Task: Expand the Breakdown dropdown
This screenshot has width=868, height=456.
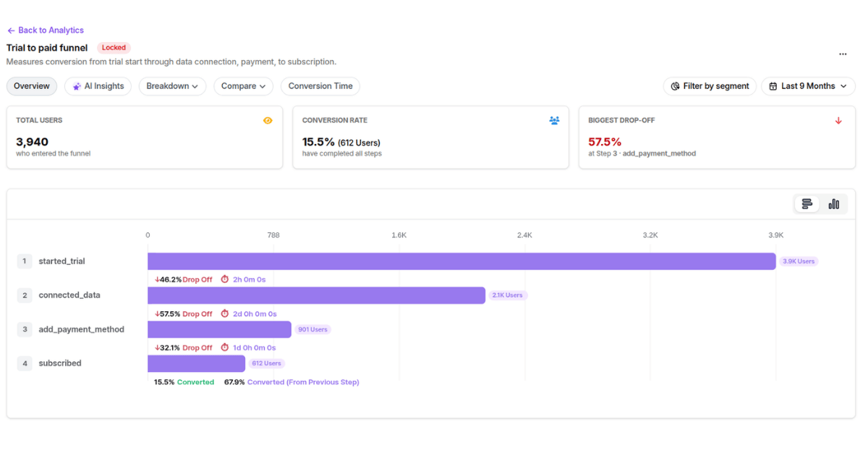Action: coord(172,86)
